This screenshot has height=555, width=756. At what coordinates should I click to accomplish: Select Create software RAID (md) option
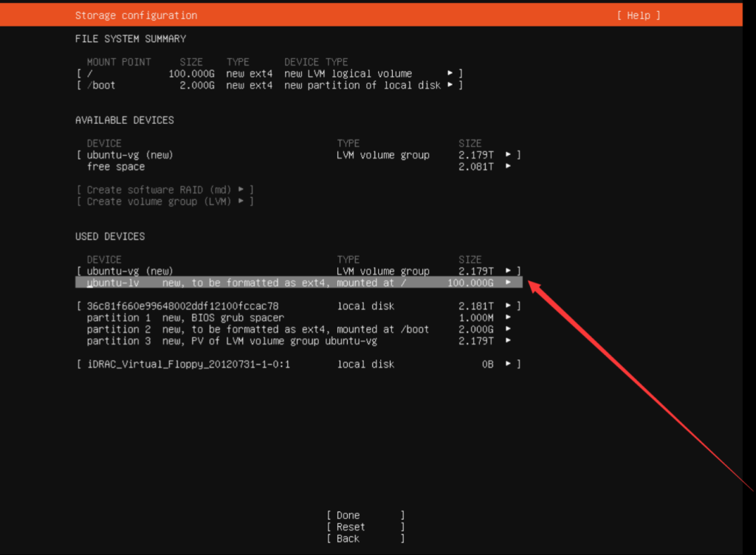click(165, 190)
